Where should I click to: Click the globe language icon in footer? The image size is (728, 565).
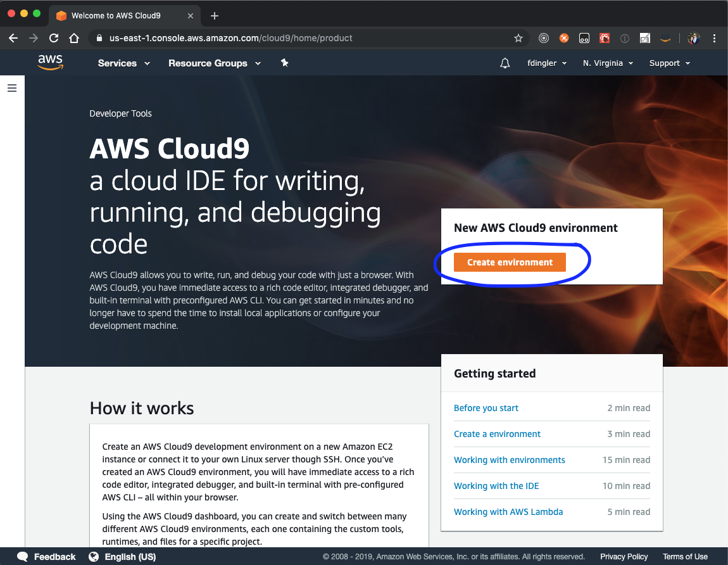click(x=94, y=557)
